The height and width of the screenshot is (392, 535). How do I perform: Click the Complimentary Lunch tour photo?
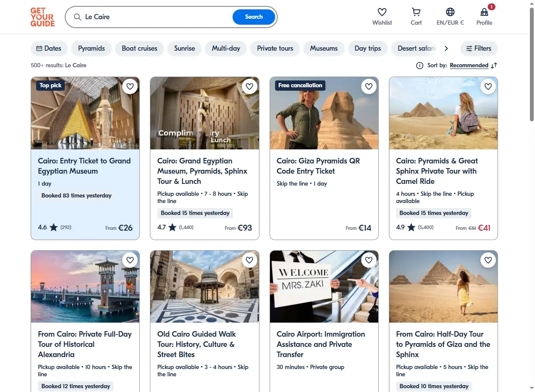[204, 113]
